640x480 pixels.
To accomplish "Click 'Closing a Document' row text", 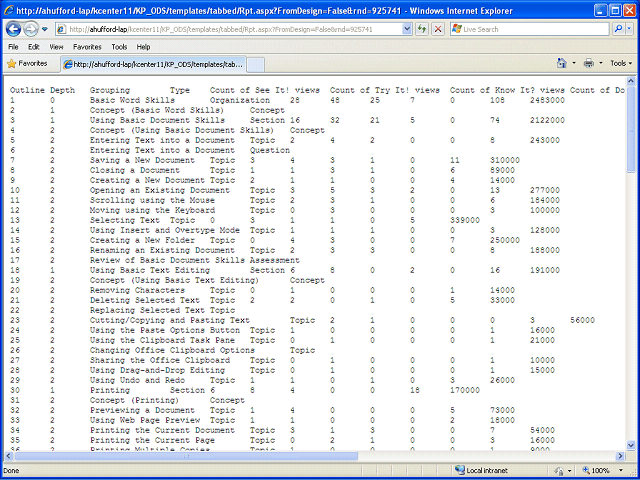I will [x=135, y=170].
